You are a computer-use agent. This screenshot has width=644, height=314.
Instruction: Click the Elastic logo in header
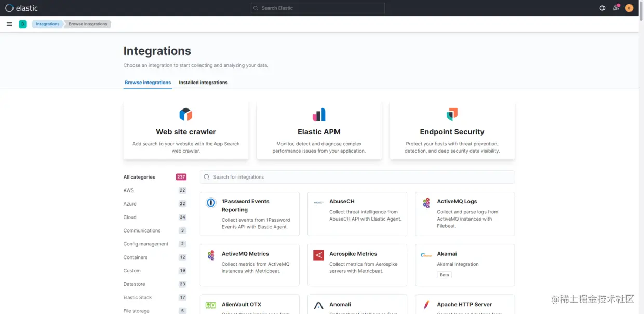[21, 8]
